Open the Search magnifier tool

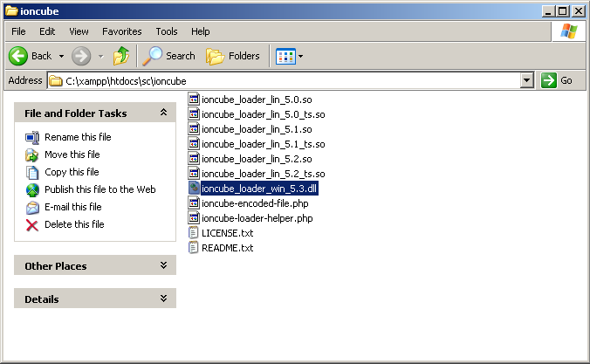tap(153, 56)
